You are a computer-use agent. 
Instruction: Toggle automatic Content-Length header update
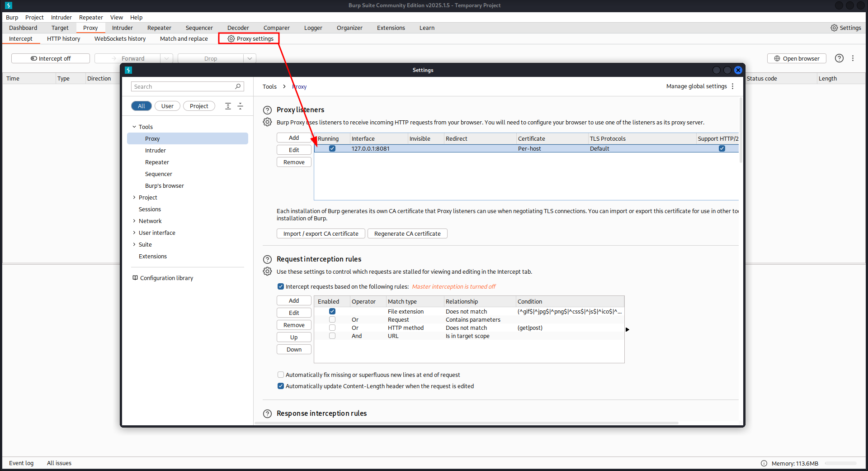point(281,386)
